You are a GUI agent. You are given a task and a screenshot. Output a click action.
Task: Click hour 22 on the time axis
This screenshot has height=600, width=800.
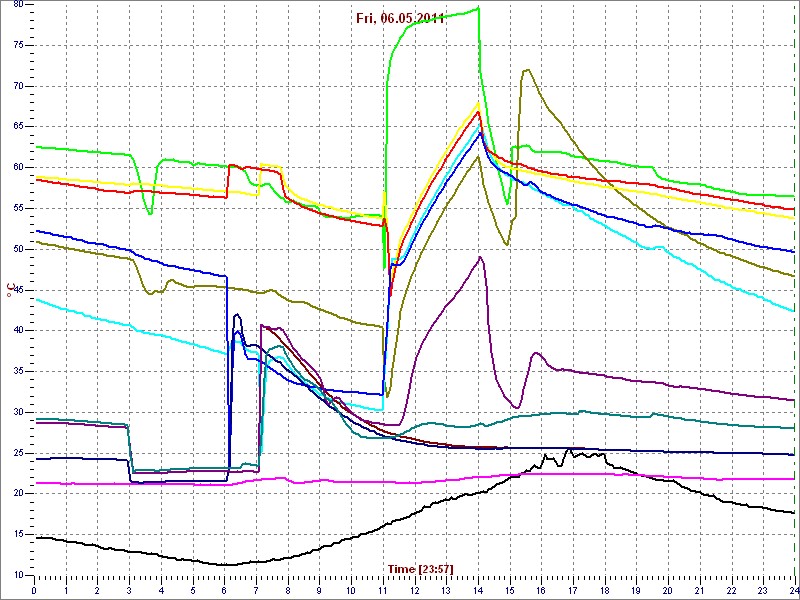click(731, 589)
